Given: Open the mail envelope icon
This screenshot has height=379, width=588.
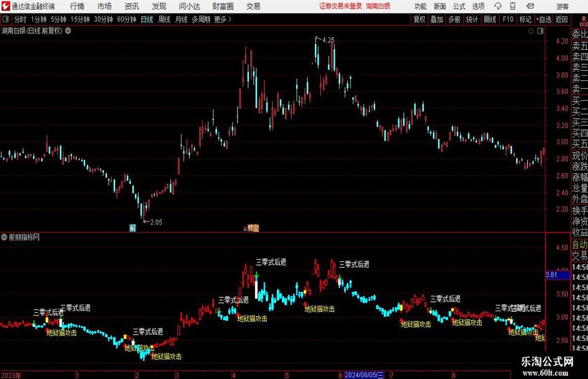Looking at the screenshot, I should pyautogui.click(x=530, y=6).
